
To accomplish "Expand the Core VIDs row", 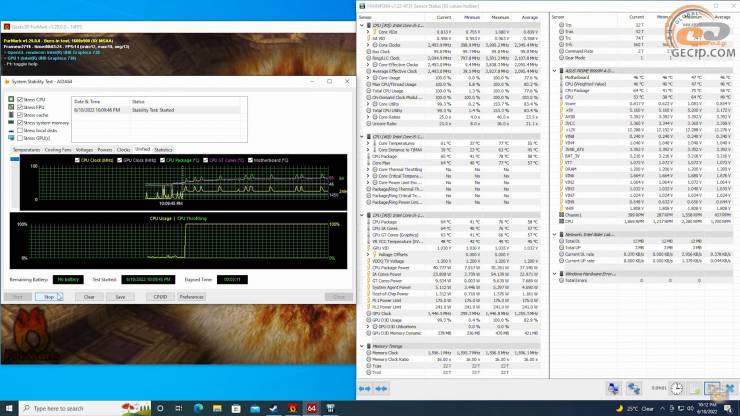I will tap(368, 32).
